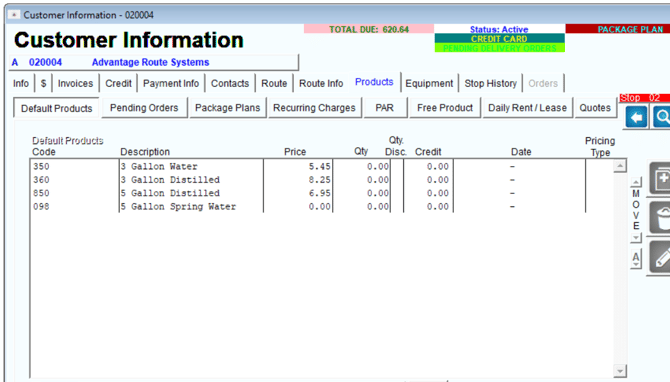Click the Advantage Route Systems name
The height and width of the screenshot is (382, 670).
[x=150, y=62]
